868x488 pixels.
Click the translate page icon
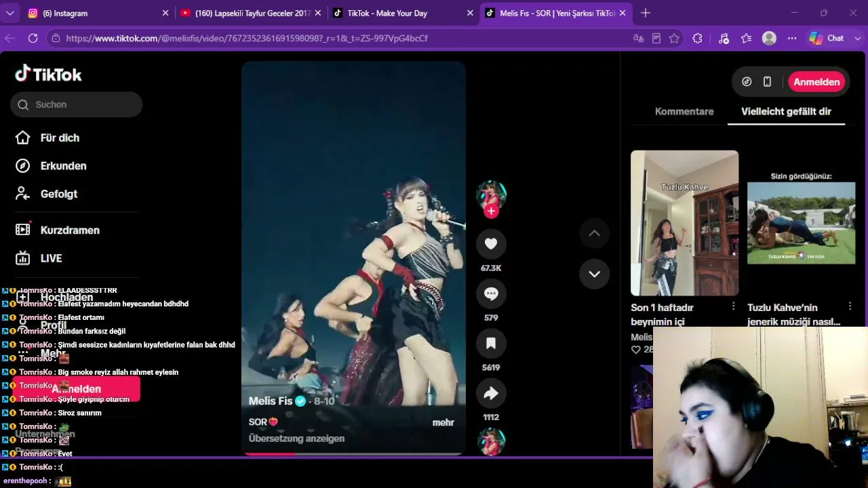point(638,39)
